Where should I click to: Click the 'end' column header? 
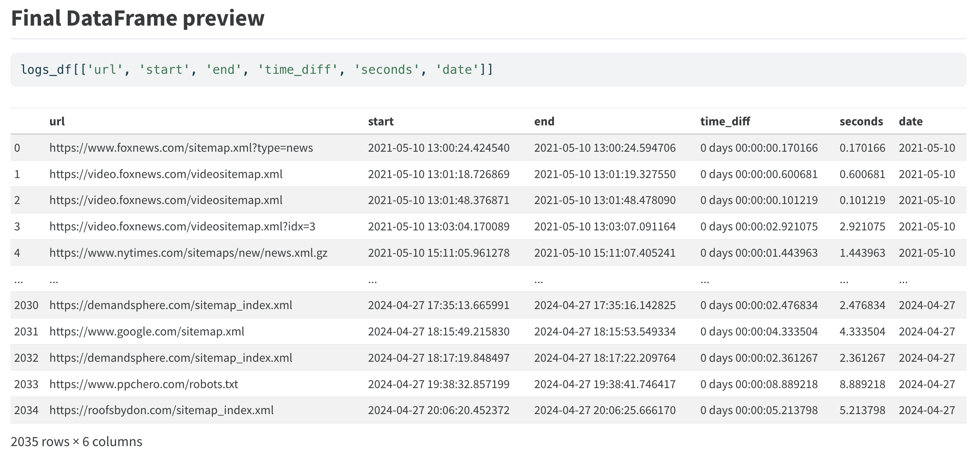coord(544,121)
